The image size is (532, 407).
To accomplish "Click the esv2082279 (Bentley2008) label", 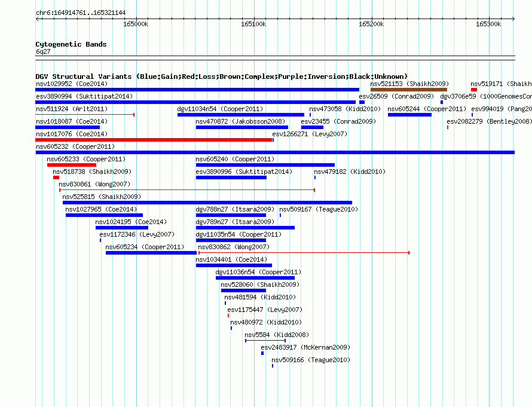I will pos(489,121).
